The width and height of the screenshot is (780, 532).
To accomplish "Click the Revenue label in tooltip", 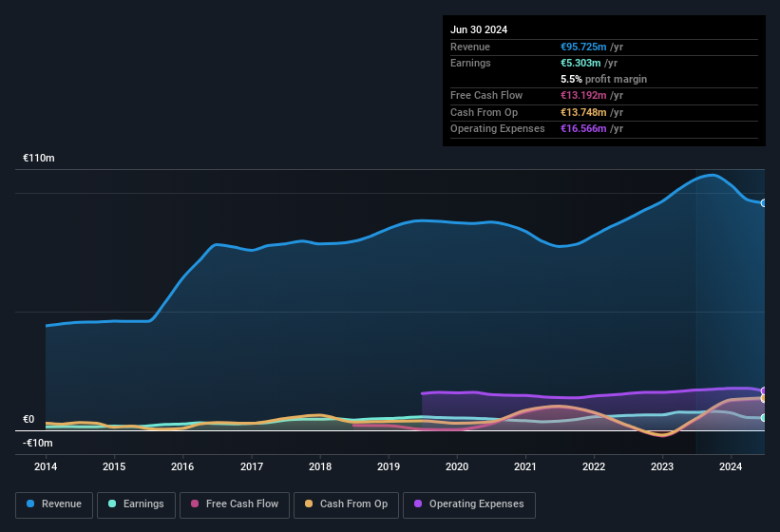I will [x=470, y=47].
